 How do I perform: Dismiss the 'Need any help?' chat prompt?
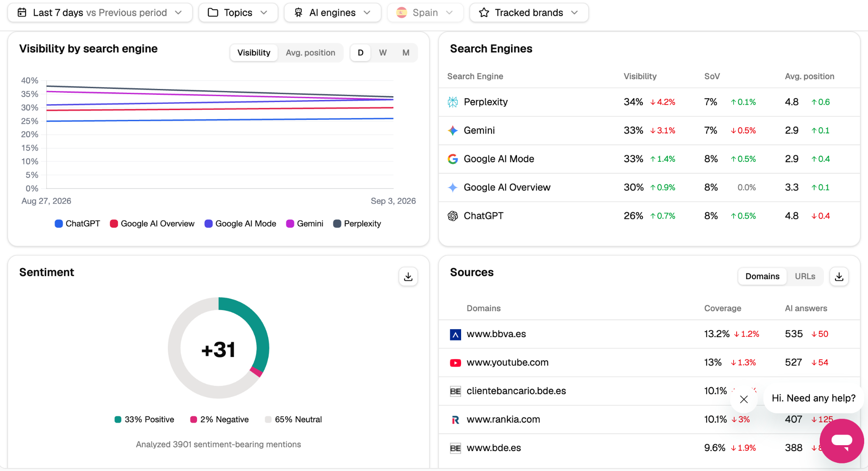pos(744,399)
